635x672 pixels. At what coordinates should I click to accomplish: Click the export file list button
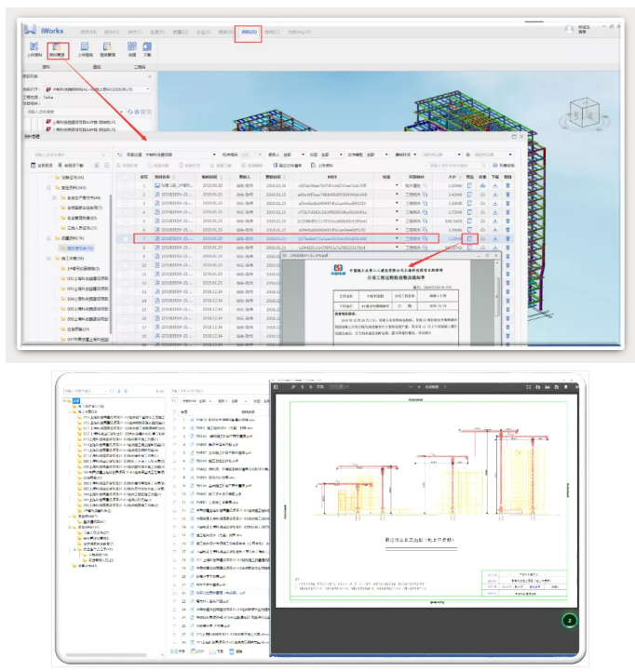click(288, 166)
